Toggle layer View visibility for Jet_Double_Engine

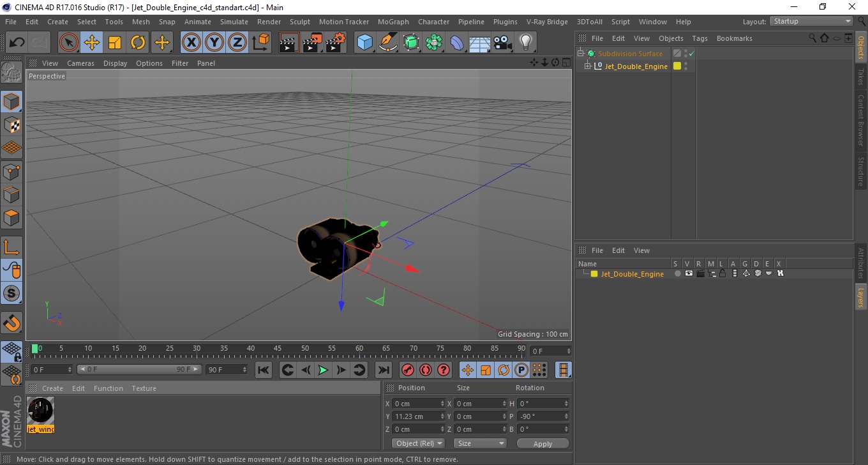[689, 273]
